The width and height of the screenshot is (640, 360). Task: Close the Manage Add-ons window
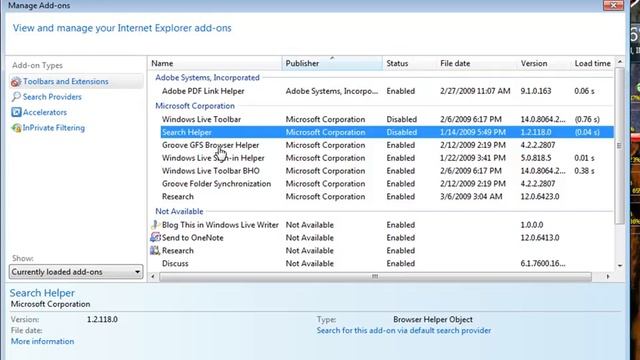pyautogui.click(x=613, y=5)
